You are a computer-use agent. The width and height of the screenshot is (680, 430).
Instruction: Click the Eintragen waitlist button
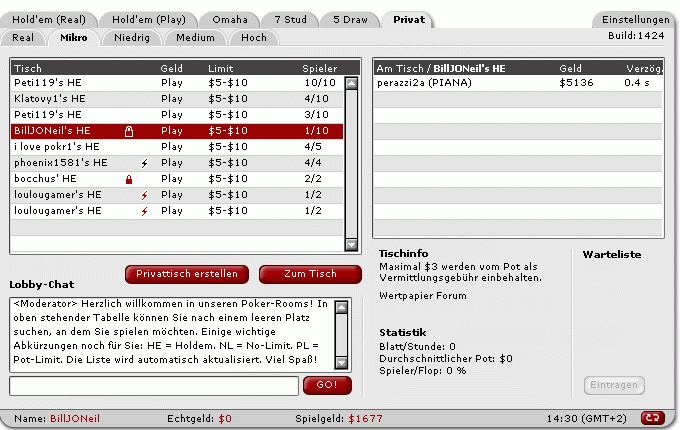click(x=614, y=385)
